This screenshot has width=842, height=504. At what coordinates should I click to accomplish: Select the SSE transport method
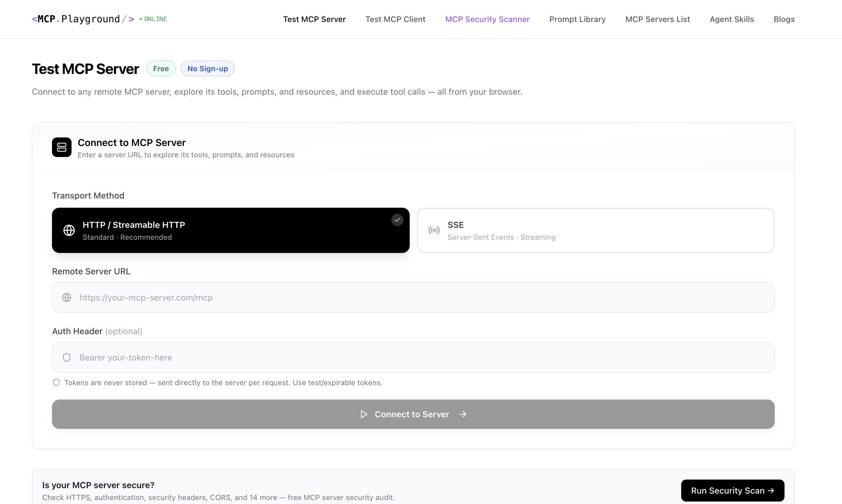595,230
